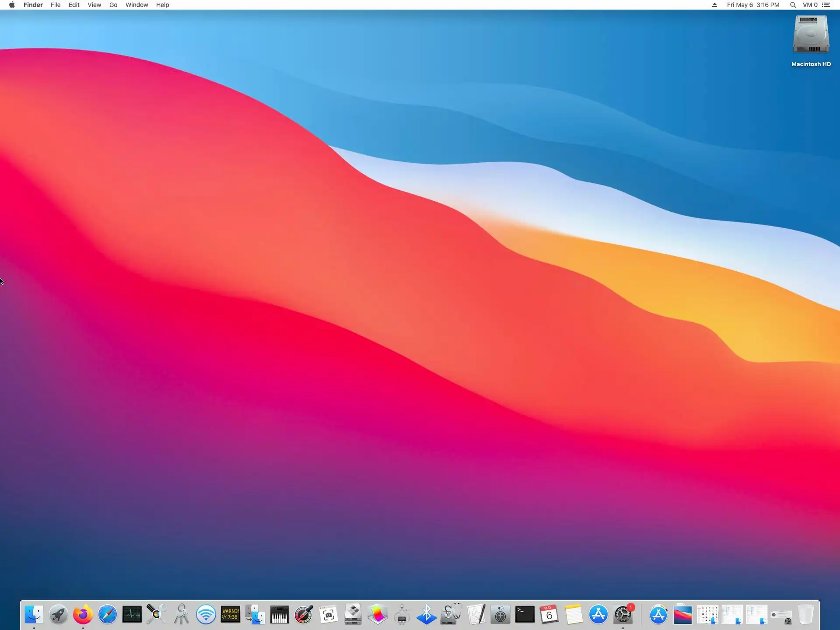The height and width of the screenshot is (630, 840).
Task: Open the Go menu
Action: pos(113,5)
